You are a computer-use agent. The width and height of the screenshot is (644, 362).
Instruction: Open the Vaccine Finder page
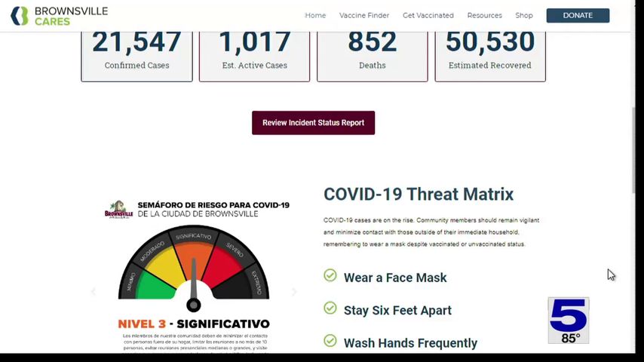(364, 16)
